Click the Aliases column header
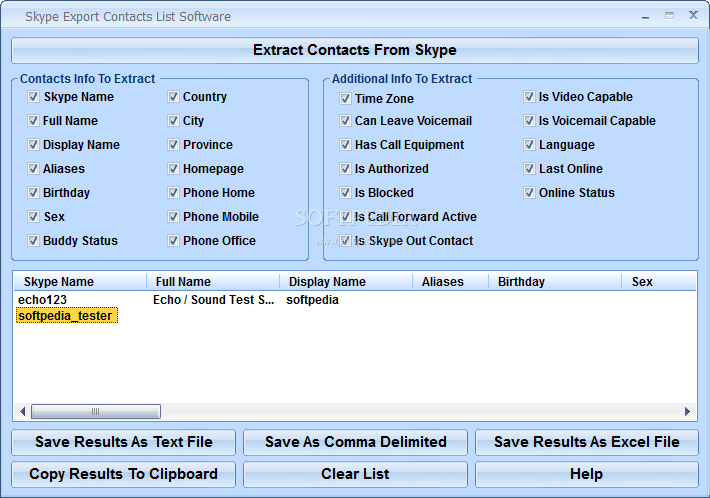710x498 pixels. pos(451,282)
